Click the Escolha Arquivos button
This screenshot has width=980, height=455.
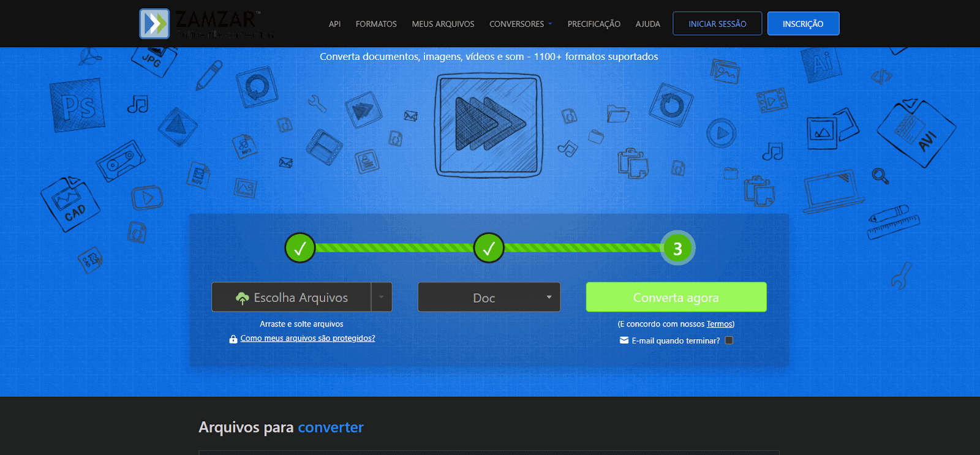[x=292, y=297]
